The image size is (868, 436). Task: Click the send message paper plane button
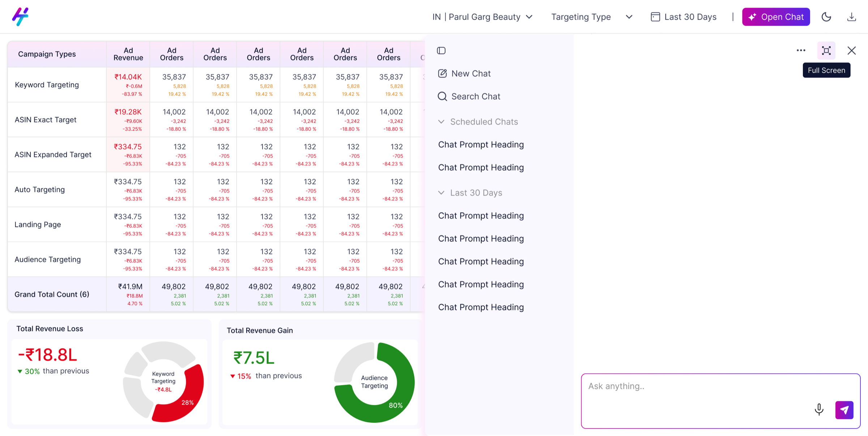click(x=844, y=410)
